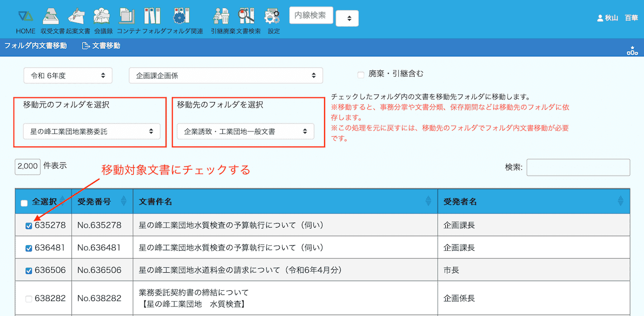Click the 検索 table search input field
Screen dimensions: 644x316
[x=578, y=168]
